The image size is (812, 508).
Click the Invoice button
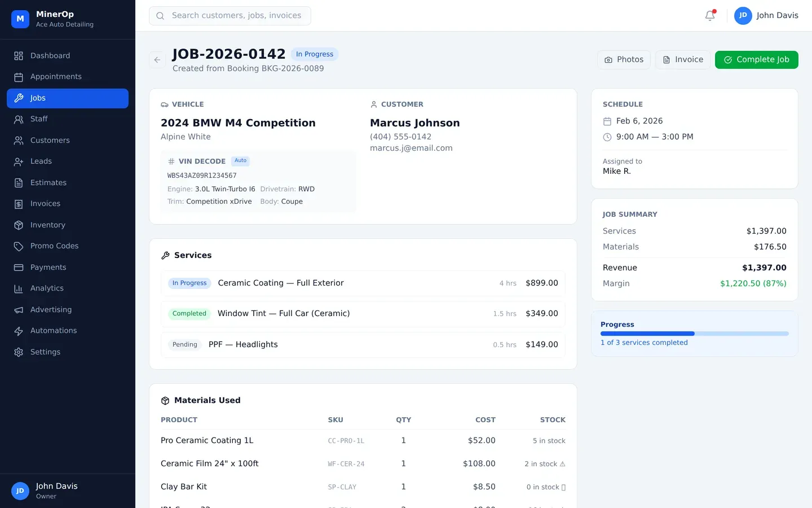click(x=682, y=59)
